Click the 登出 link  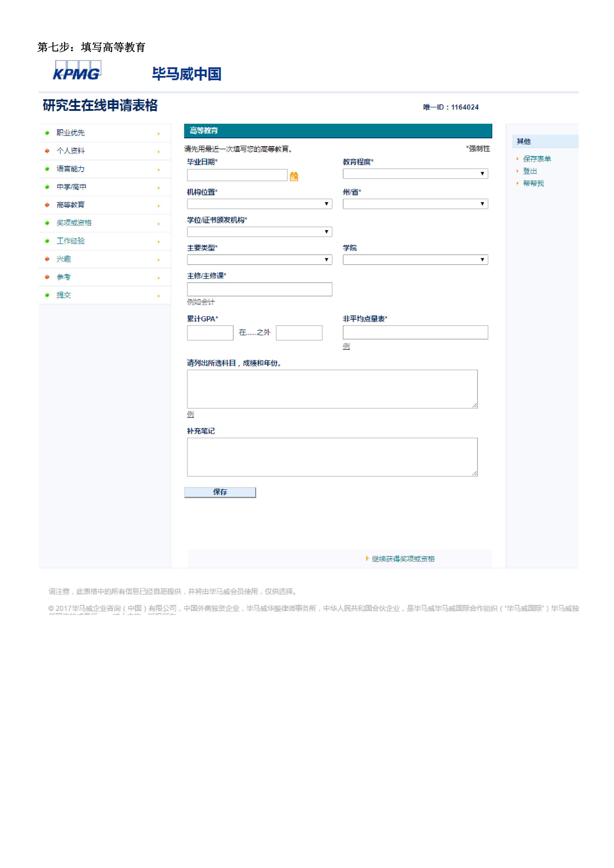click(x=530, y=171)
